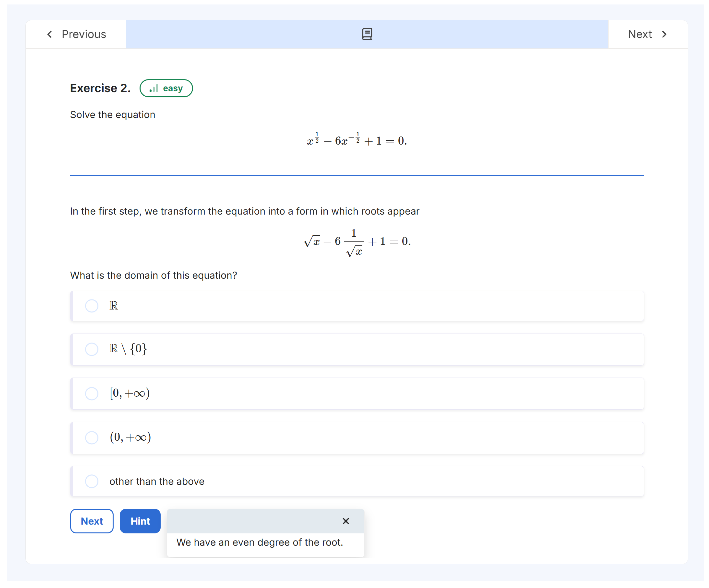Choose the (0, +∞) answer

click(x=92, y=438)
